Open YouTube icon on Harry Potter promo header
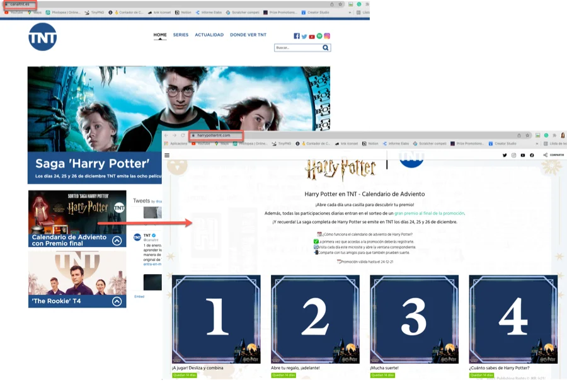 pos(522,155)
